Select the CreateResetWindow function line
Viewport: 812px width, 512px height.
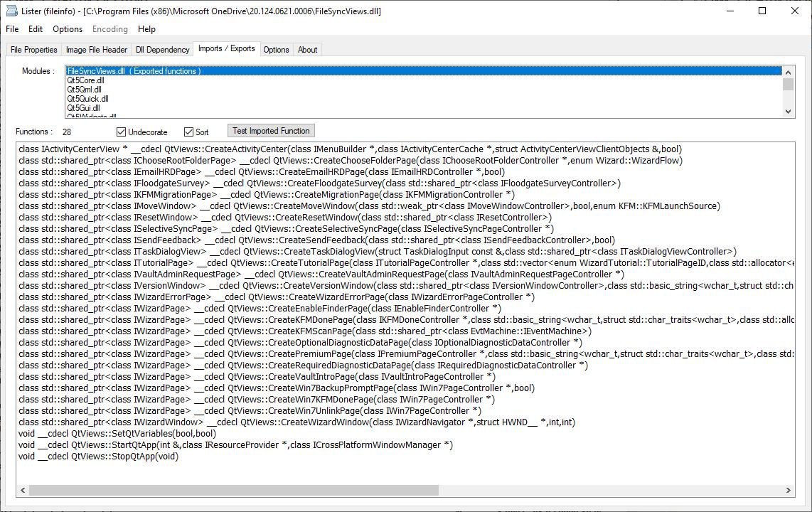[x=285, y=218]
